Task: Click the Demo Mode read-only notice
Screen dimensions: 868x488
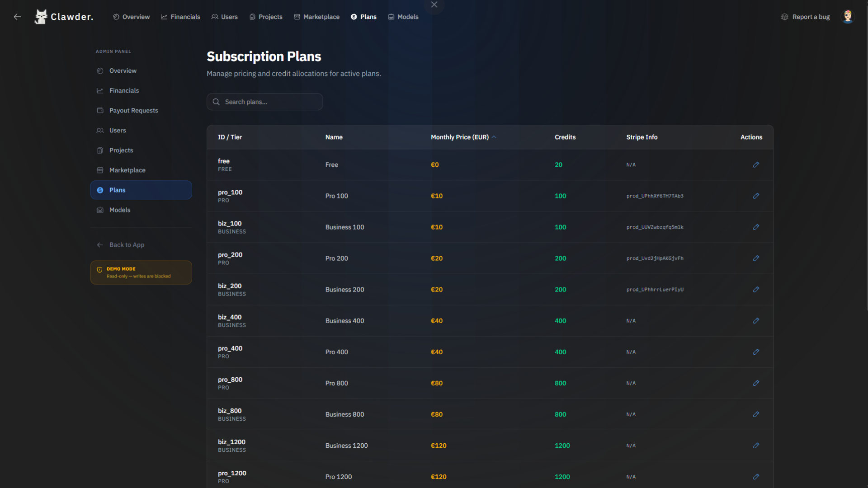Action: click(x=141, y=272)
